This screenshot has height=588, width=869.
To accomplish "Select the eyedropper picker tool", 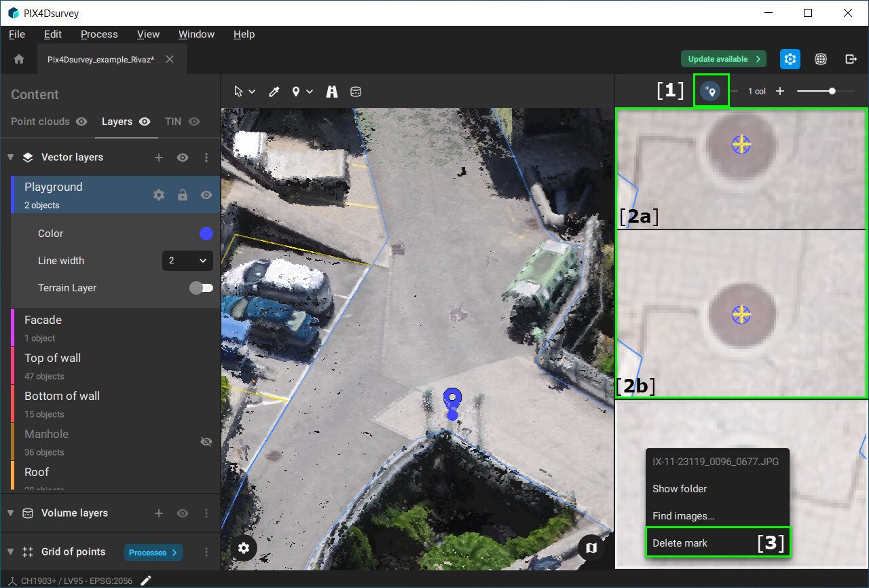I will coord(274,92).
